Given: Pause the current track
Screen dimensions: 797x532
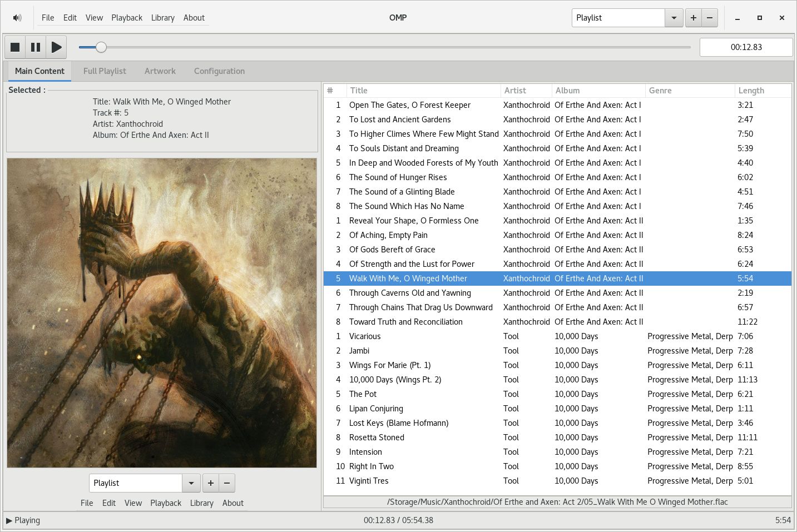Looking at the screenshot, I should [36, 47].
